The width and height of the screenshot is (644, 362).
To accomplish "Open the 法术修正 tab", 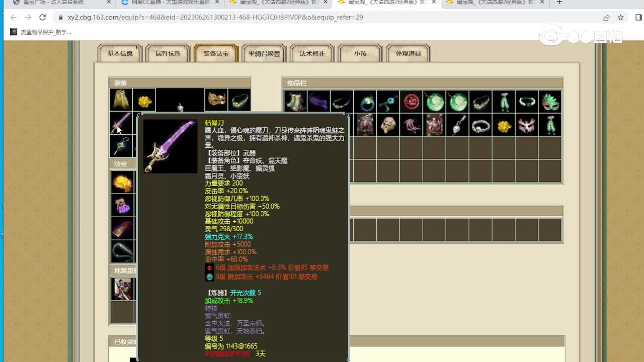I will point(312,53).
